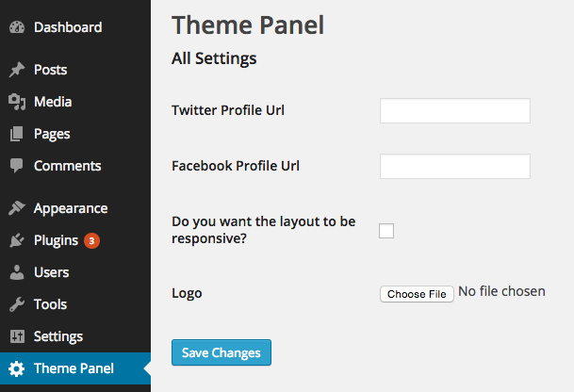
Task: Click the Appearance paintbrush icon
Action: click(17, 208)
